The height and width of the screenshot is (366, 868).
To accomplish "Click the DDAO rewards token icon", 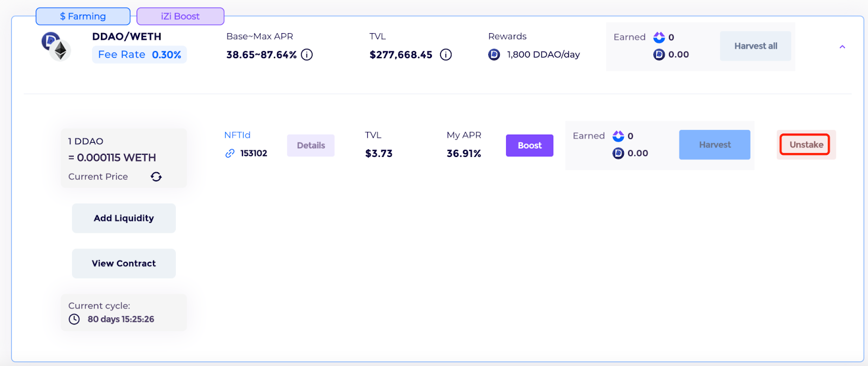I will click(494, 55).
